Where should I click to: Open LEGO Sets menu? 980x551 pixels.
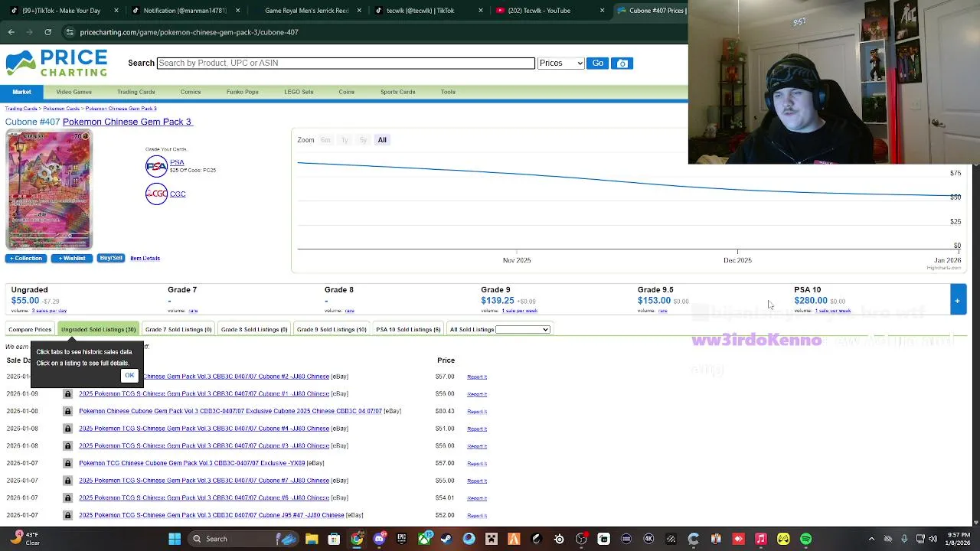[x=299, y=92]
